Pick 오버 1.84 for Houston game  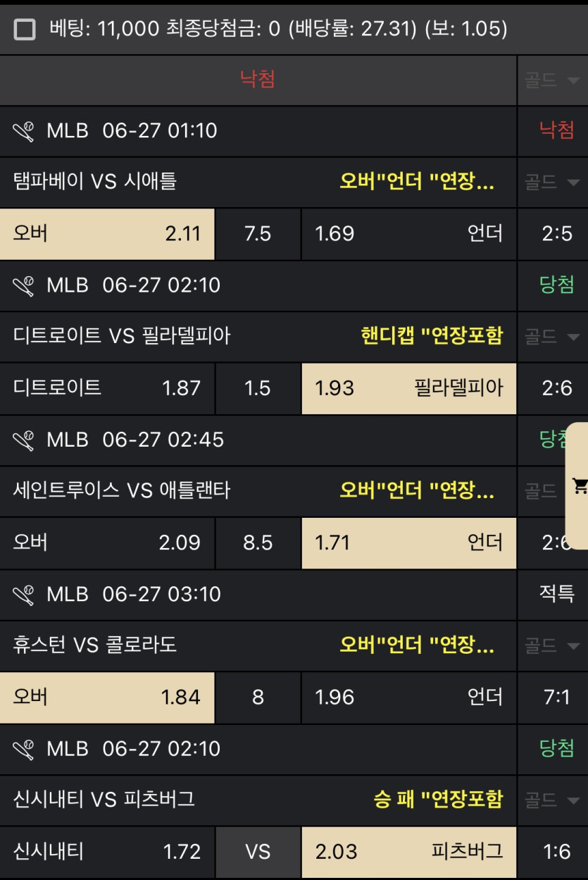click(107, 697)
